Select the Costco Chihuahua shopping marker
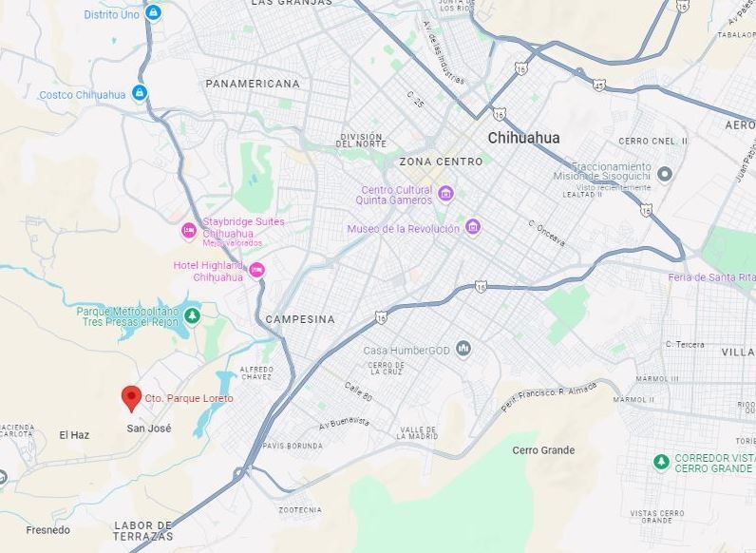Screen dimensions: 756x553 coord(140,91)
